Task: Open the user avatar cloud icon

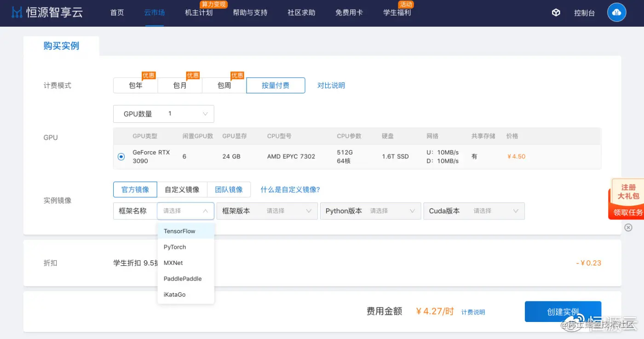Action: click(x=617, y=12)
